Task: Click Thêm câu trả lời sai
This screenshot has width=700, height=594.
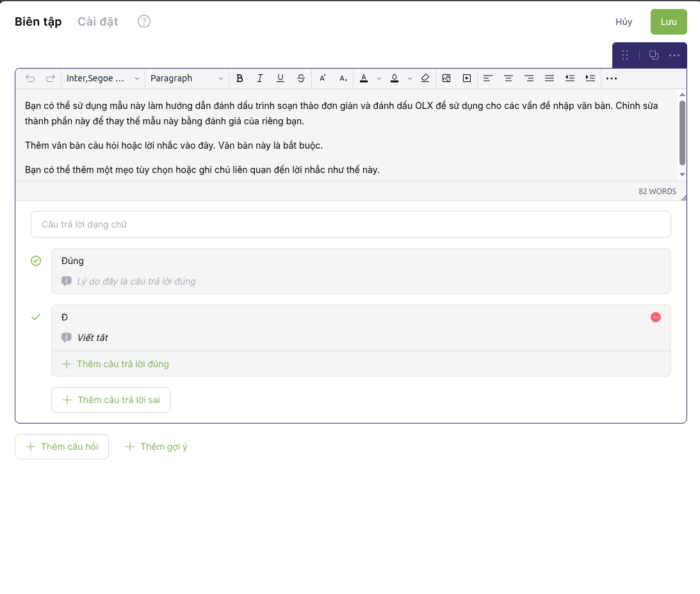Action: pos(111,400)
